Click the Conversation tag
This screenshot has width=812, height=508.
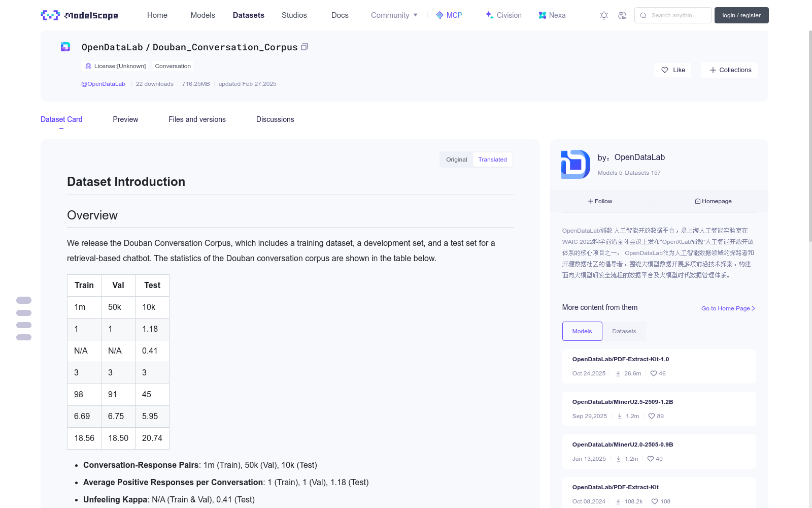pos(173,66)
